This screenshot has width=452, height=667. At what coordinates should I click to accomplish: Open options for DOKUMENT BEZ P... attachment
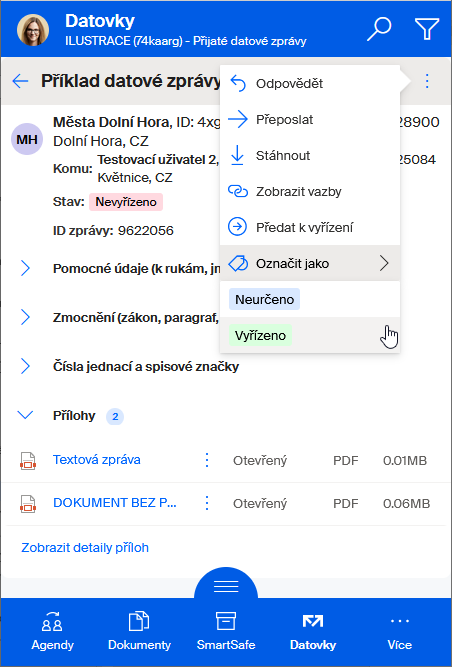point(207,503)
